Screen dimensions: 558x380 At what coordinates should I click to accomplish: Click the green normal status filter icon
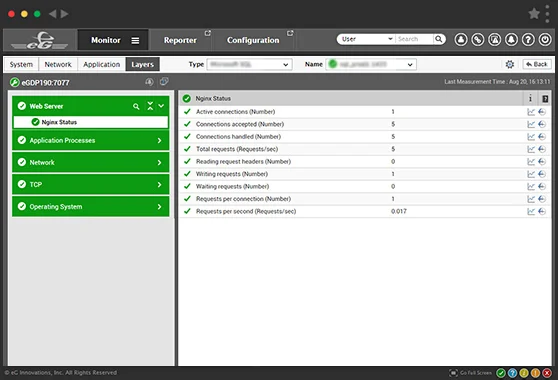501,373
